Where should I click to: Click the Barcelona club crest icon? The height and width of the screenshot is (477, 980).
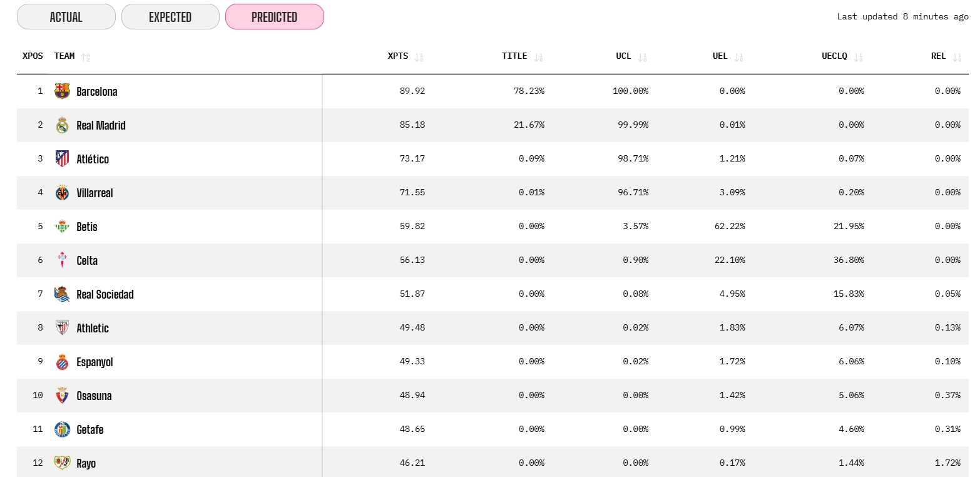click(x=62, y=91)
